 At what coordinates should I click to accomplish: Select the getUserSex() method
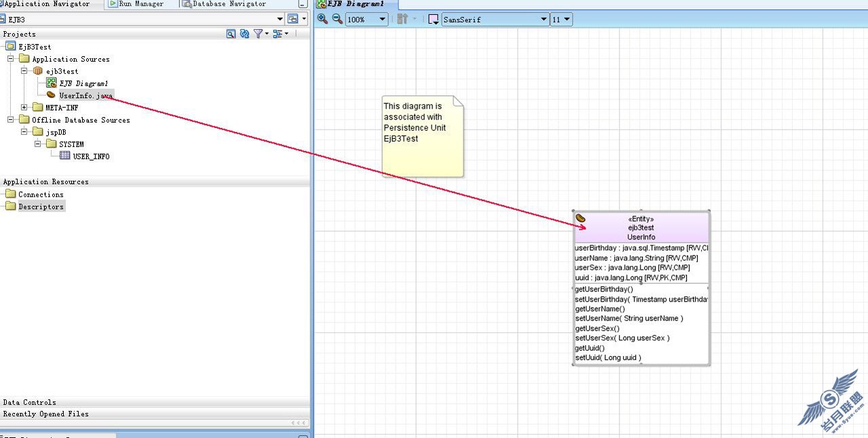coord(597,328)
